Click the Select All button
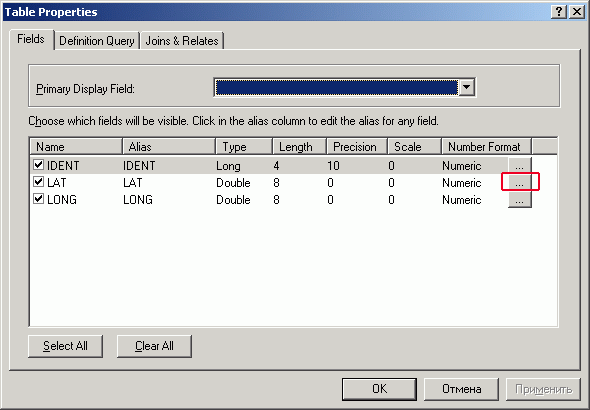Image resolution: width=590 pixels, height=410 pixels. [65, 346]
